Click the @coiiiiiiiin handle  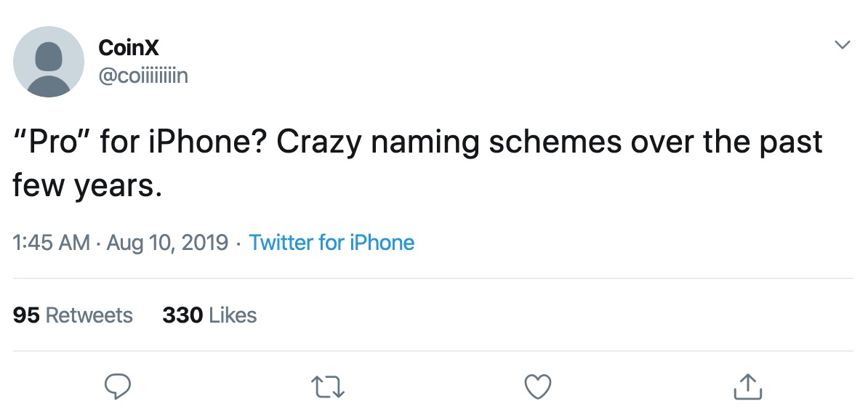pyautogui.click(x=143, y=76)
